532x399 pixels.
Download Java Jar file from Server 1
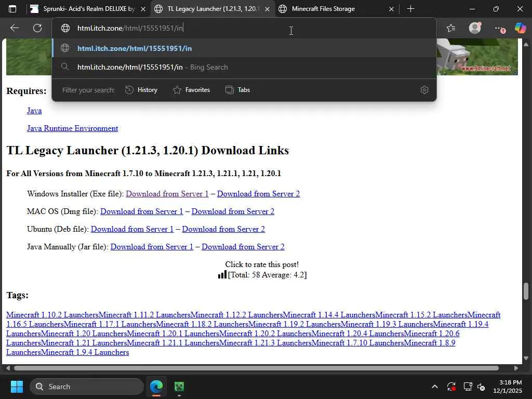[x=152, y=247]
